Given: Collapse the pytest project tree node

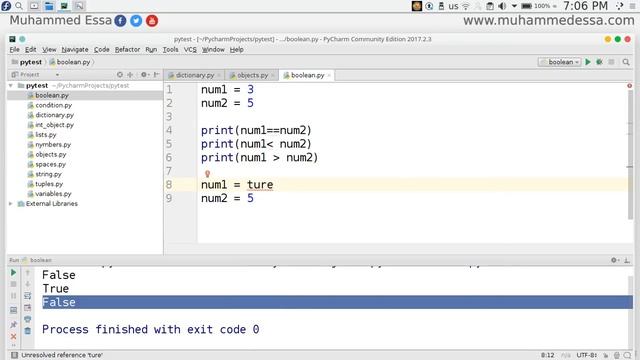Looking at the screenshot, I should [x=11, y=86].
